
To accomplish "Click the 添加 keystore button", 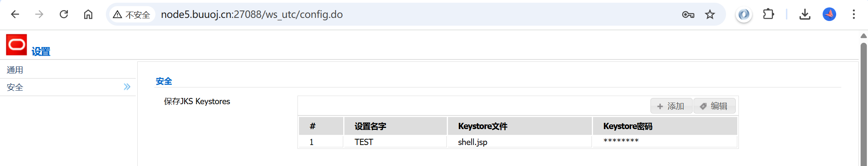I will tap(671, 106).
